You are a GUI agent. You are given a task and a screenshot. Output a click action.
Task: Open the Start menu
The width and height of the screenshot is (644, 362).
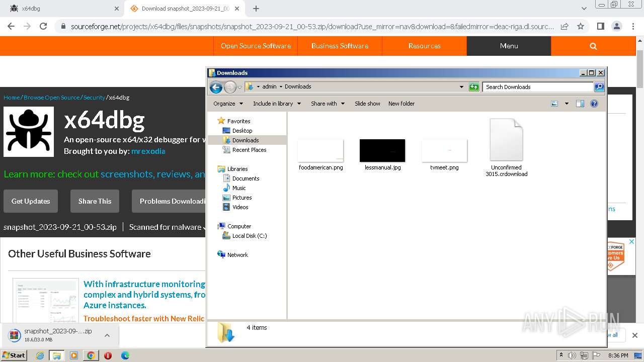14,355
